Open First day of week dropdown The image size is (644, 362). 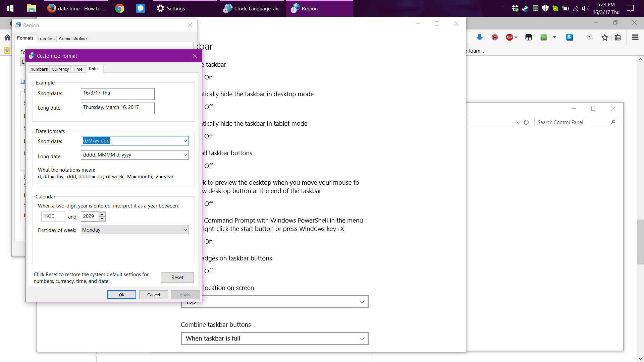click(185, 230)
